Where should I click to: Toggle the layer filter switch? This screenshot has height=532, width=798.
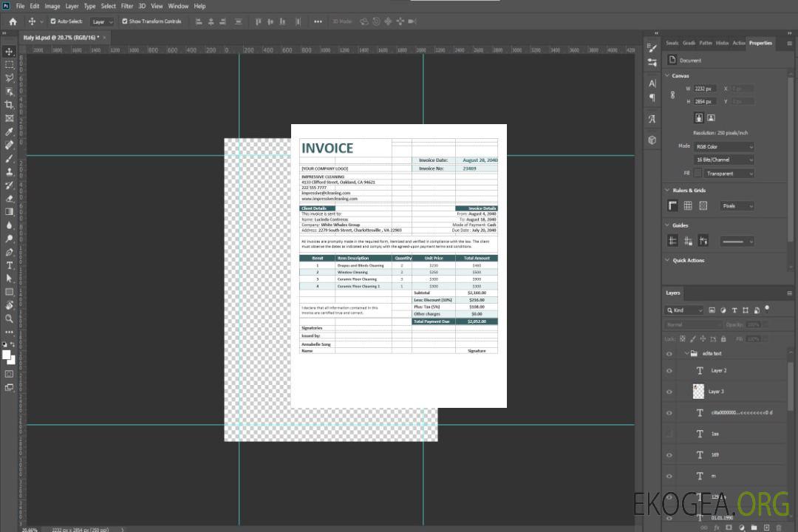tap(767, 309)
